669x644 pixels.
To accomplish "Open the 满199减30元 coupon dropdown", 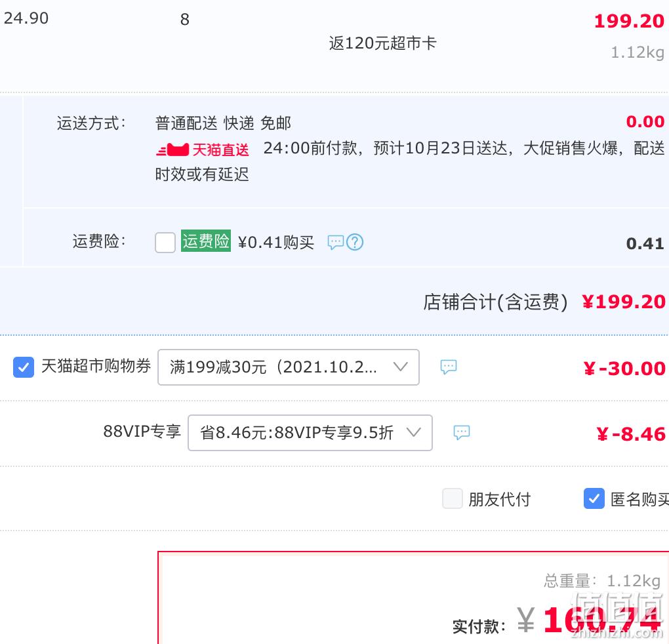I will tap(289, 367).
